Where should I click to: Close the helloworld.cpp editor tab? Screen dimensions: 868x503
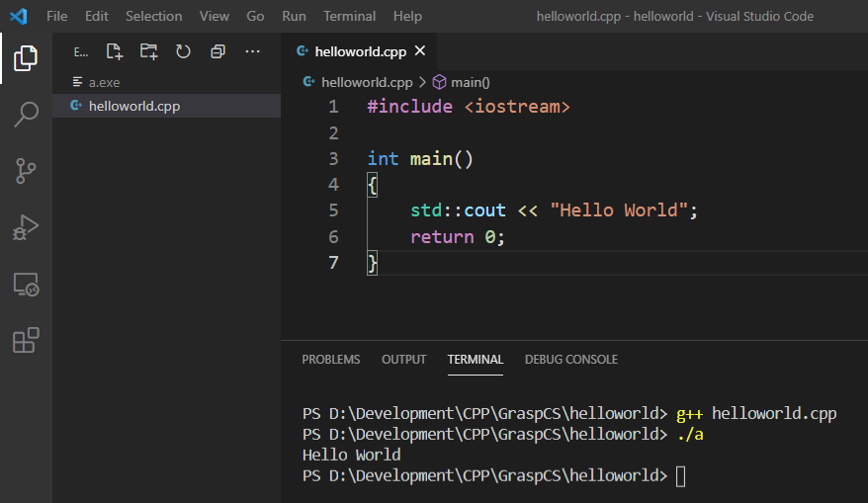[x=420, y=51]
